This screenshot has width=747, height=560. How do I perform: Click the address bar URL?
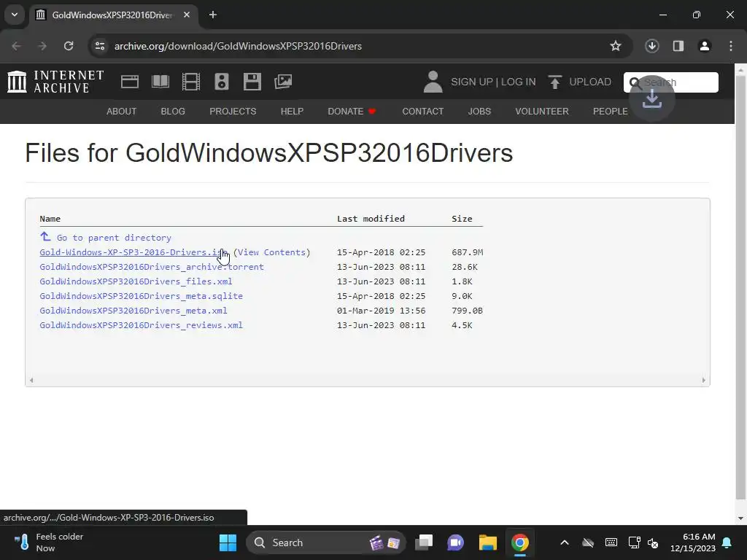click(238, 46)
